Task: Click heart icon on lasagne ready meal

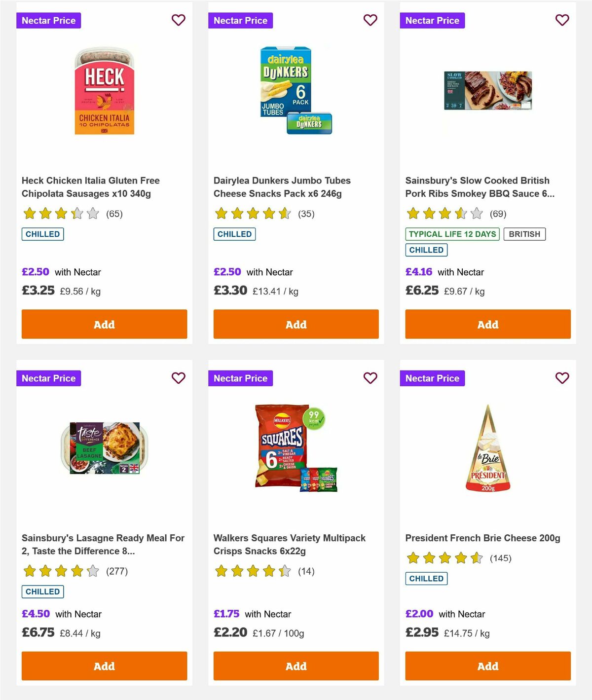Action: (x=179, y=378)
